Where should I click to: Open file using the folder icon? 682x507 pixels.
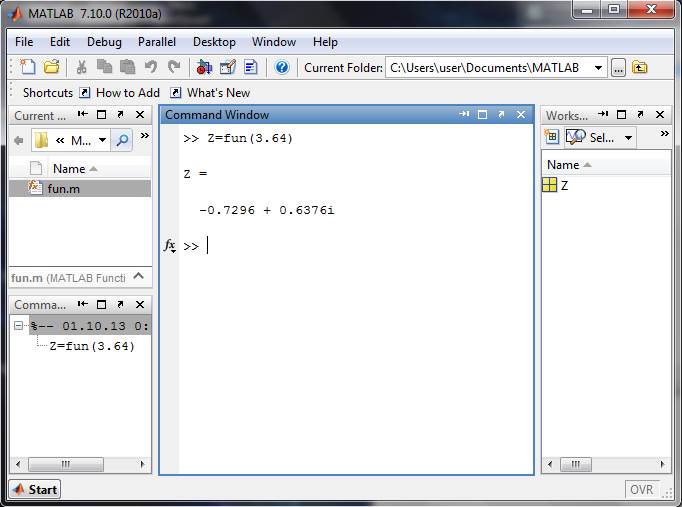point(52,67)
